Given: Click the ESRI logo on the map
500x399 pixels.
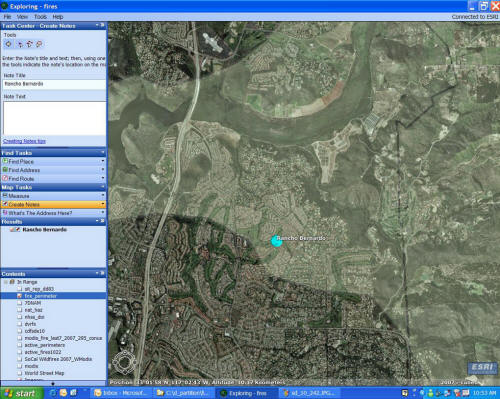Looking at the screenshot, I should (482, 368).
